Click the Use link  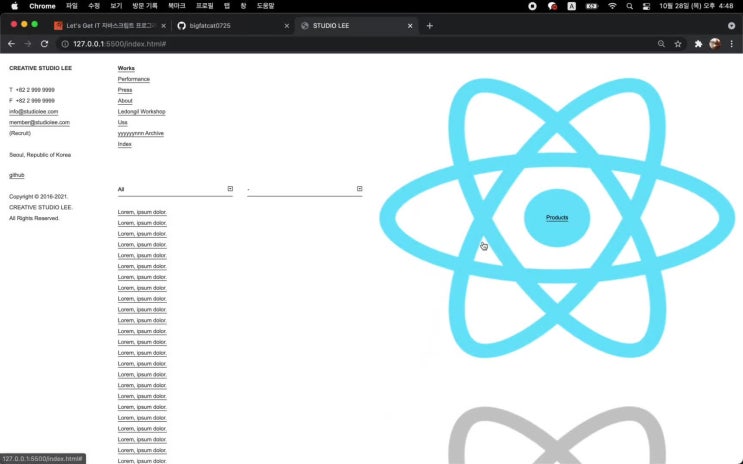[x=122, y=123]
